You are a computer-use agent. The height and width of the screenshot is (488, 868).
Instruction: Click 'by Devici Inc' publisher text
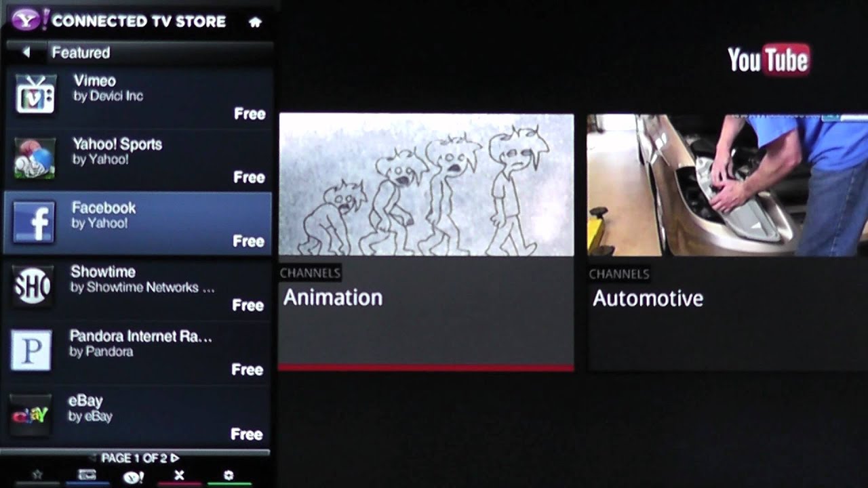click(108, 96)
